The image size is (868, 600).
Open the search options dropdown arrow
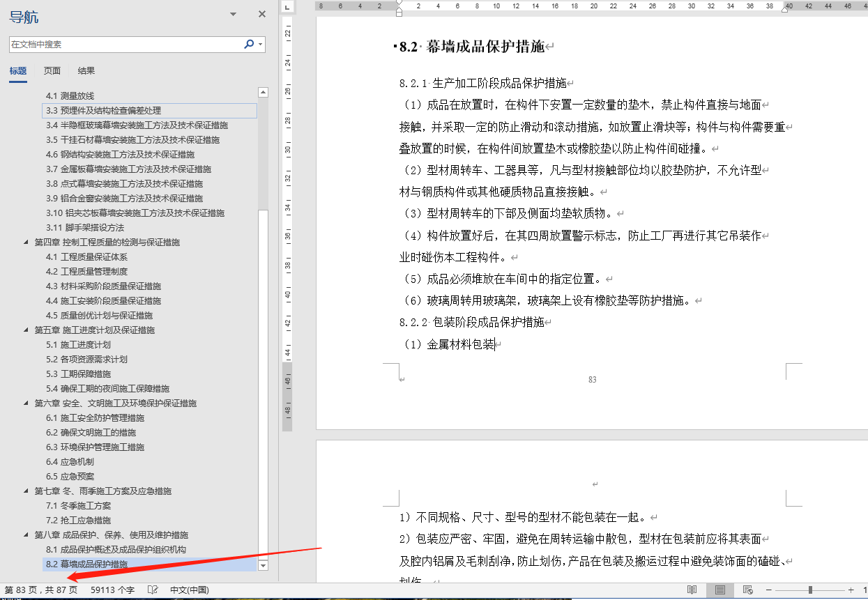[x=261, y=44]
